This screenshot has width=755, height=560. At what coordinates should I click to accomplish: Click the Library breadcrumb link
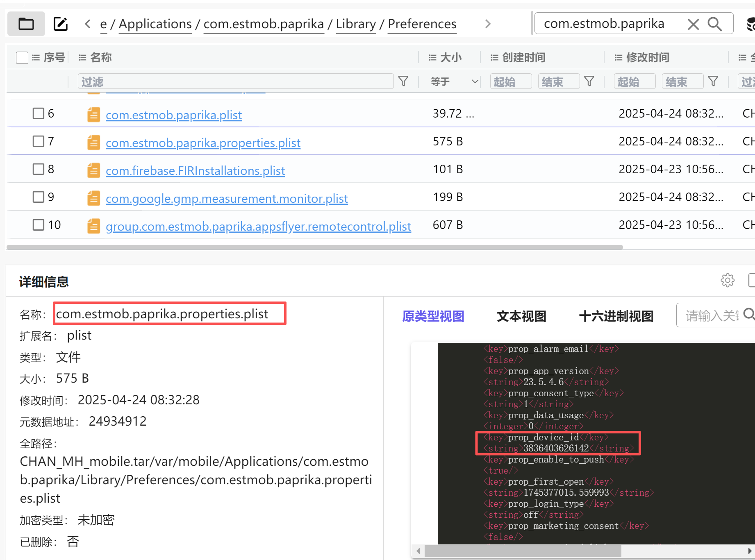355,24
